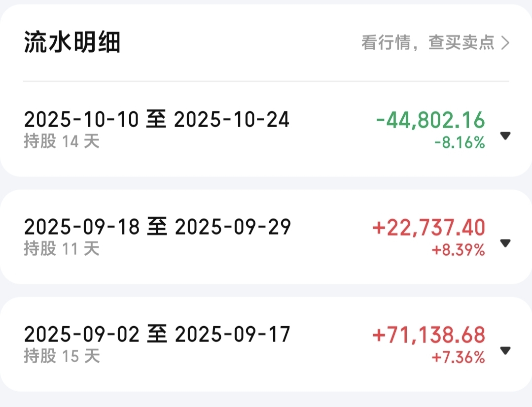
Task: Click the 持股 11 天 holding label
Action: pyautogui.click(x=62, y=249)
